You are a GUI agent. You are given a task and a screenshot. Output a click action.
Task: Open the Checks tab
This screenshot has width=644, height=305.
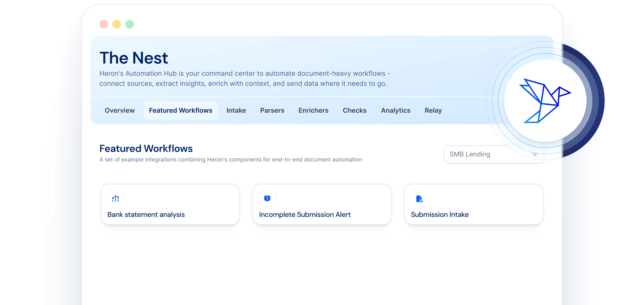point(354,110)
